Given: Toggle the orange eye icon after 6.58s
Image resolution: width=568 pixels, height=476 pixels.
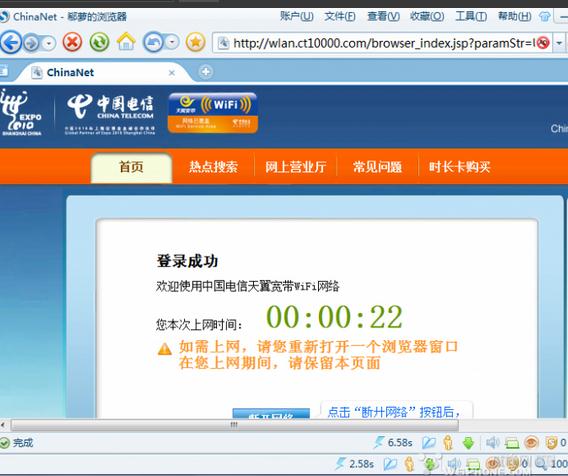Looking at the screenshot, I should (531, 443).
